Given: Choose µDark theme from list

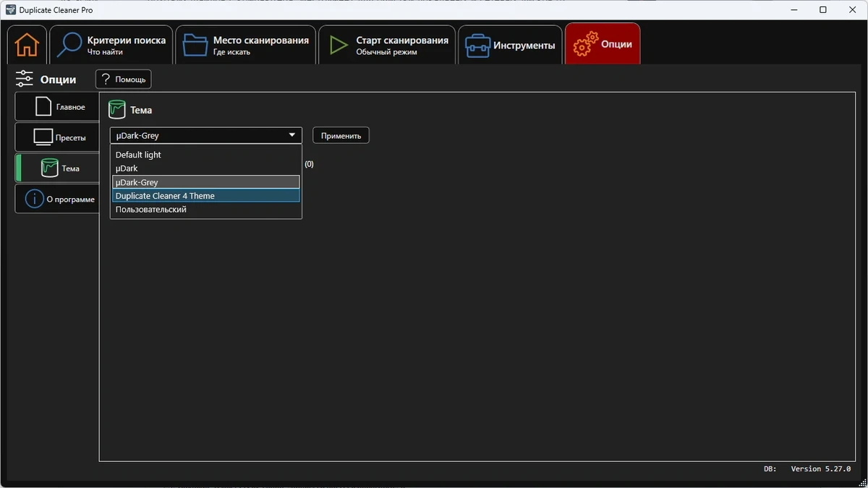Looking at the screenshot, I should 206,168.
